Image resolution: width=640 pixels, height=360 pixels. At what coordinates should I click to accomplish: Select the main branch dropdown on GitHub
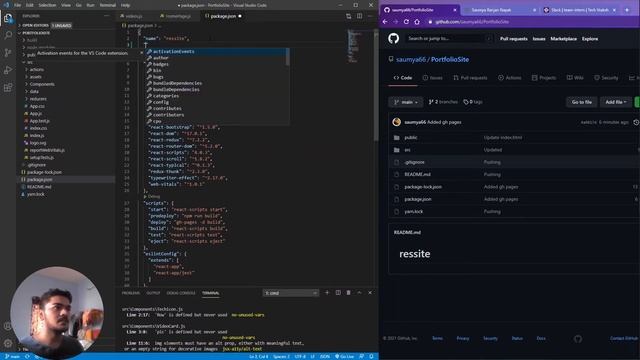406,102
